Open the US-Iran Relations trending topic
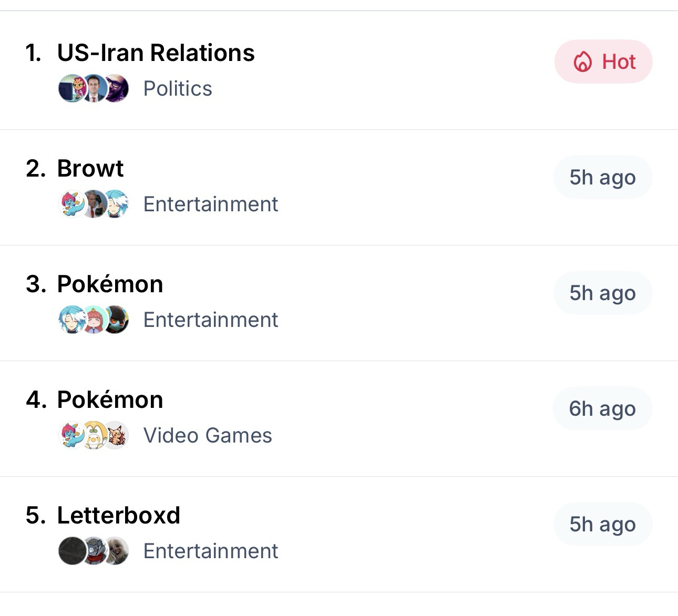The width and height of the screenshot is (678, 616). (x=156, y=53)
